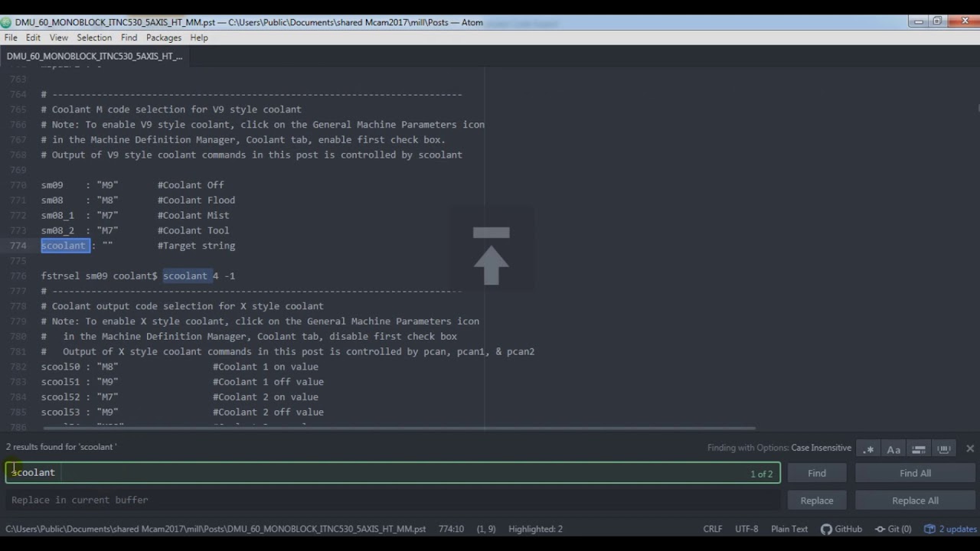Viewport: 980px width, 551px height.
Task: Close the find and replace panel
Action: tap(970, 448)
